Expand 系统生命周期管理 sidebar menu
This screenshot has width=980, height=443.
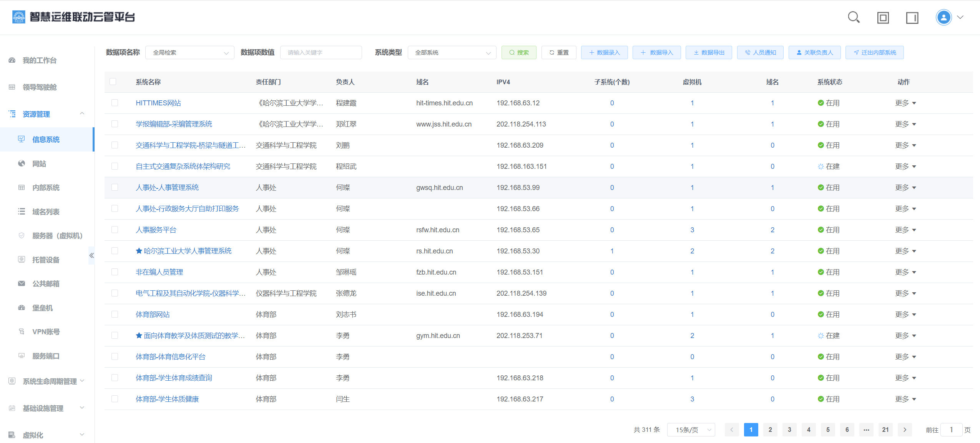pos(50,381)
